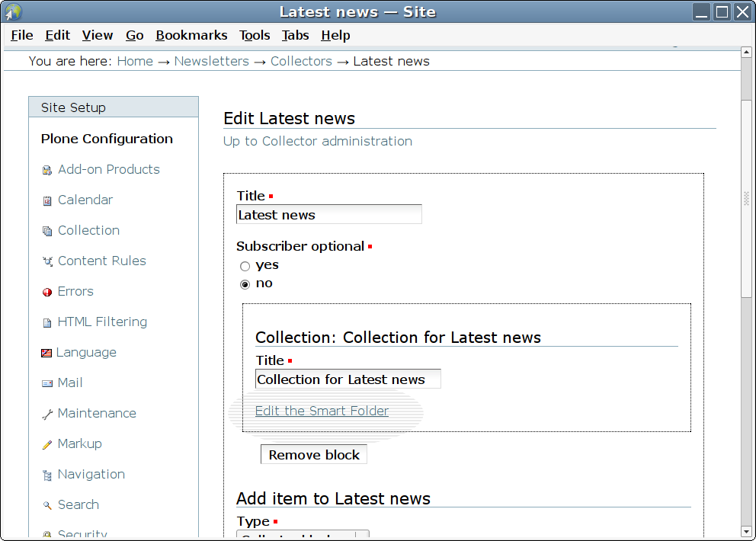Click the Maintenance wrench icon

(47, 414)
